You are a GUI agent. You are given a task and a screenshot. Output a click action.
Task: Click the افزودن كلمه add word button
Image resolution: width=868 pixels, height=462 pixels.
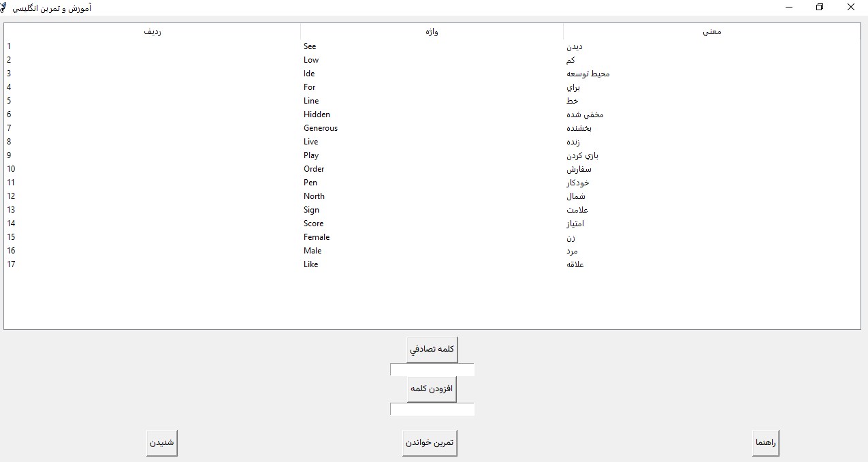point(432,389)
